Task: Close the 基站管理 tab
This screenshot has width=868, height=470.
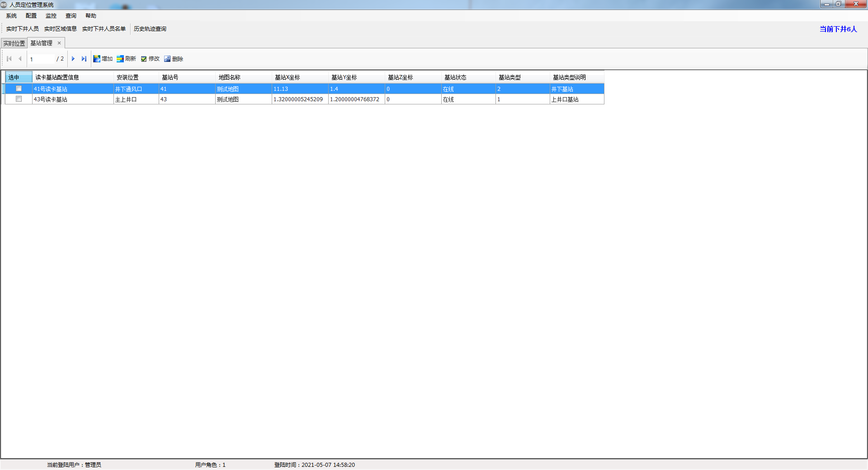Action: 59,43
